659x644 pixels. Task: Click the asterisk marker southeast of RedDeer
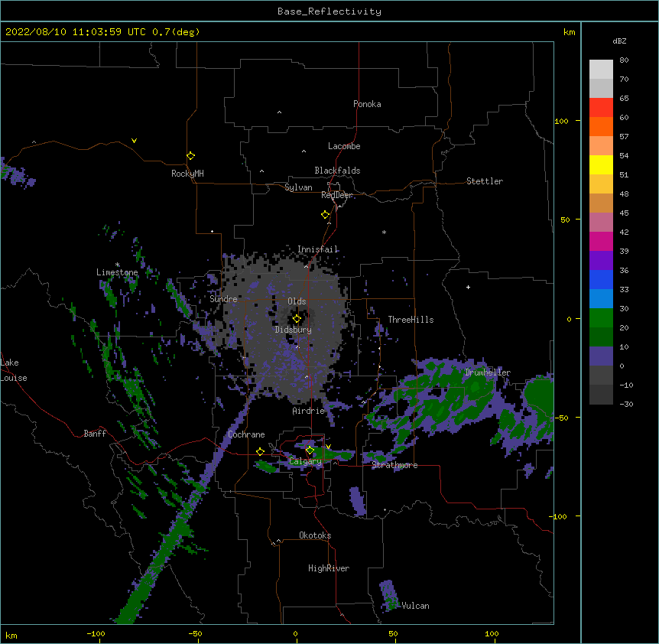pos(384,232)
